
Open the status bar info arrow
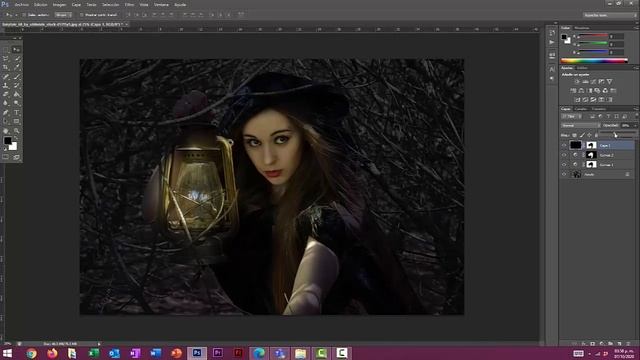pyautogui.click(x=99, y=344)
